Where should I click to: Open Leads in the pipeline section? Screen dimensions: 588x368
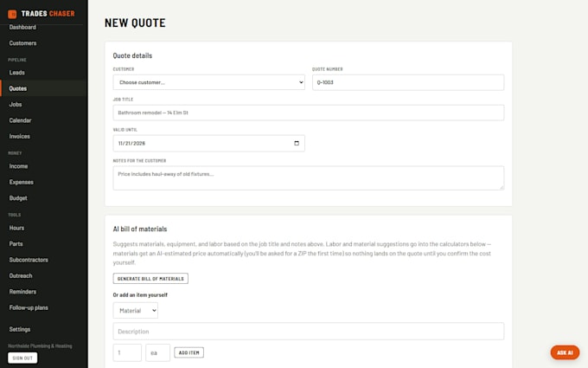tap(17, 73)
